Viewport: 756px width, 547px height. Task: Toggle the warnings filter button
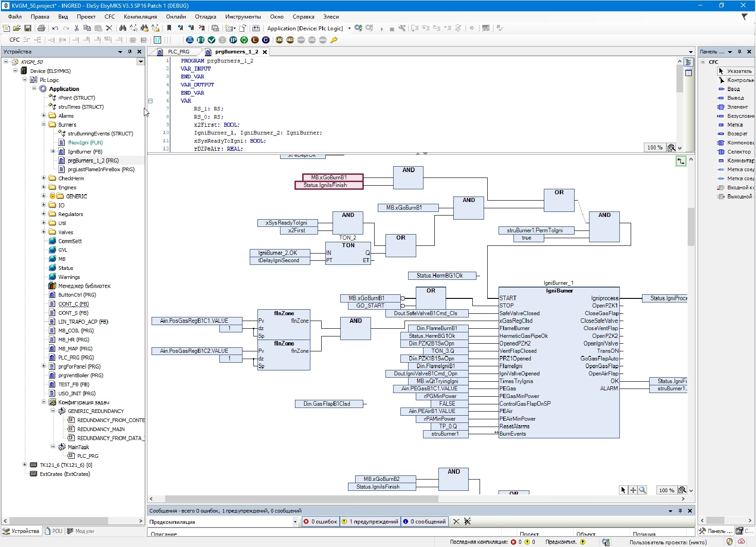(370, 522)
